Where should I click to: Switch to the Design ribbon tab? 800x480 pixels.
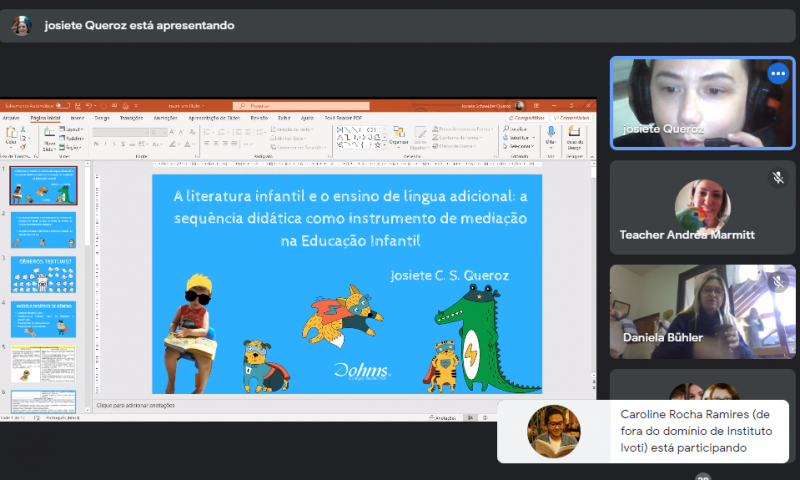102,118
